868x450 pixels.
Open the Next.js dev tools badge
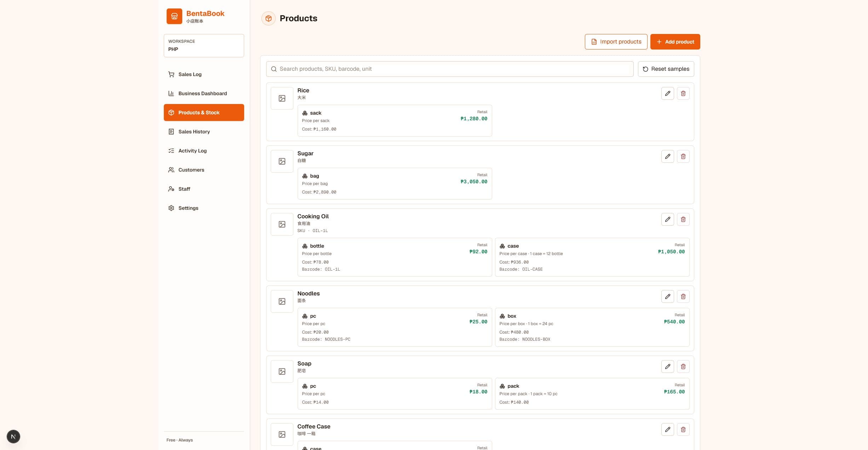(x=13, y=436)
